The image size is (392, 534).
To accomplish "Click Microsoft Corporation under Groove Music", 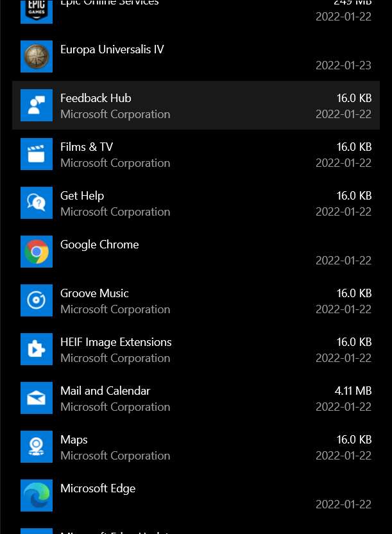I will (115, 309).
